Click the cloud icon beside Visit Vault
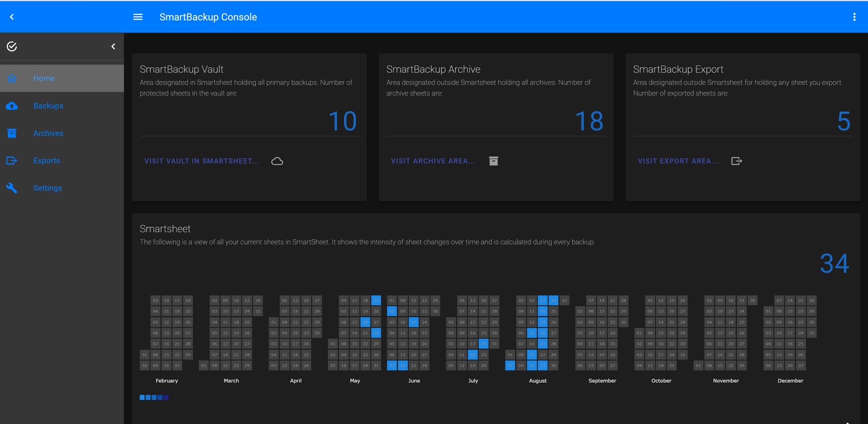Screen dimensions: 868x424 [x=277, y=161]
